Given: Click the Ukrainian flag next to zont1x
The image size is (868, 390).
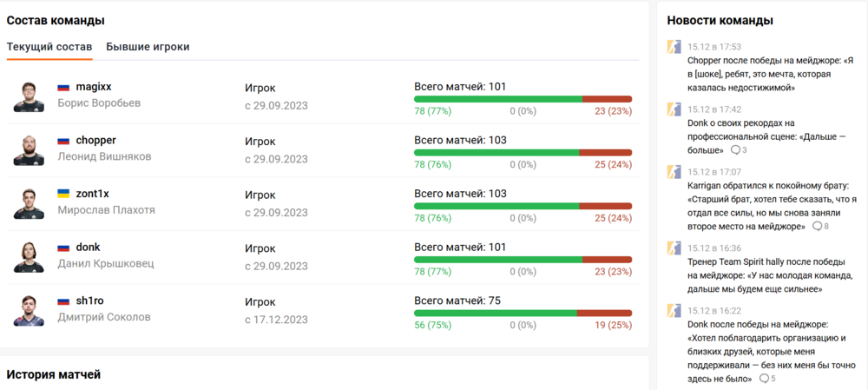Looking at the screenshot, I should click(x=63, y=194).
